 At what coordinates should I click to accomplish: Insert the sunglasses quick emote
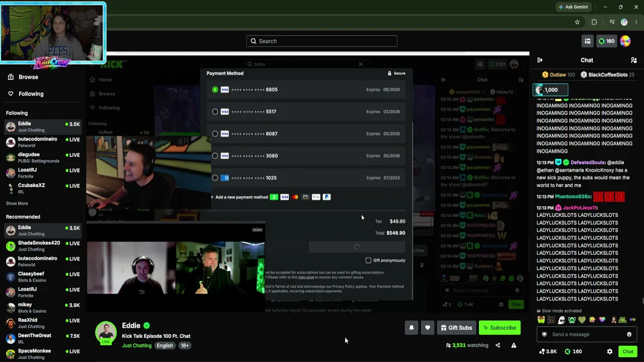point(561,320)
